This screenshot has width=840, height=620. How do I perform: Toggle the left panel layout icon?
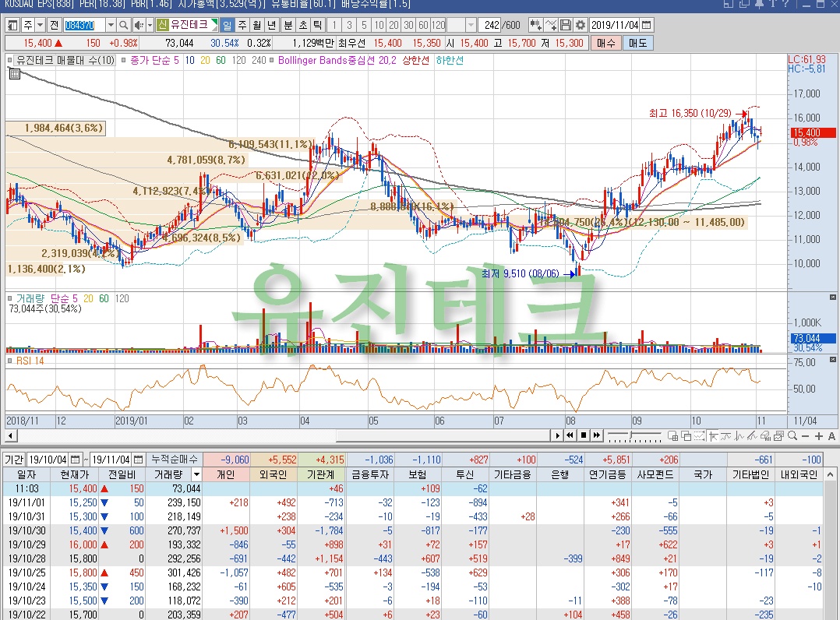point(12,25)
